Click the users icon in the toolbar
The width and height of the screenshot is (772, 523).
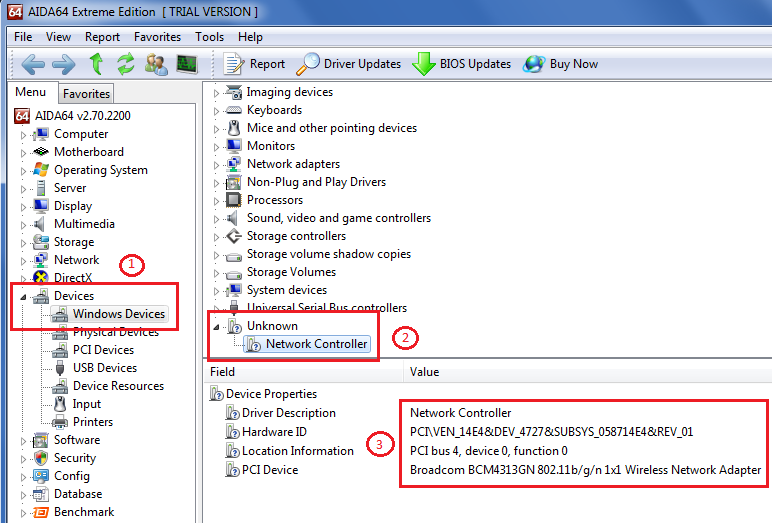point(157,65)
